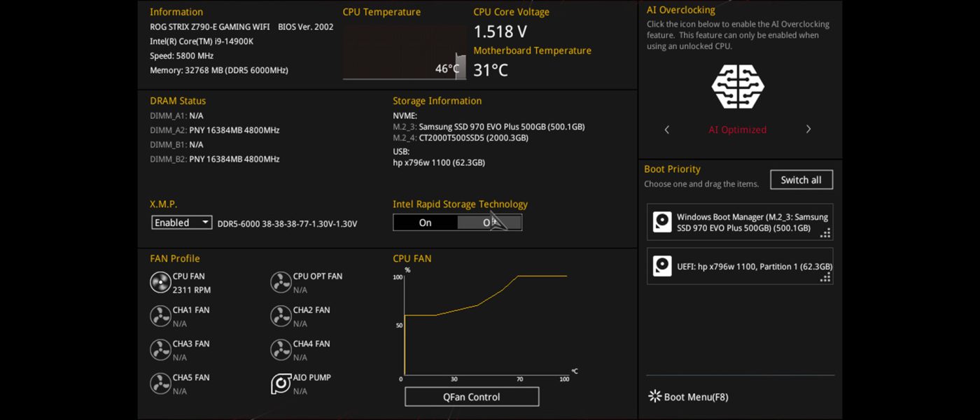Click the 'BIOS Ver. 2002' text
The height and width of the screenshot is (420, 980).
click(306, 27)
